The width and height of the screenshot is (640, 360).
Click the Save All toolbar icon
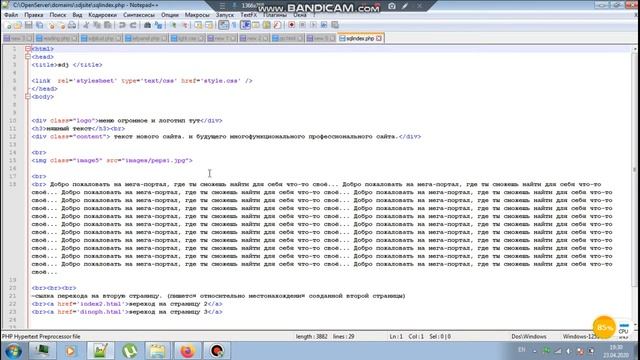(x=40, y=25)
